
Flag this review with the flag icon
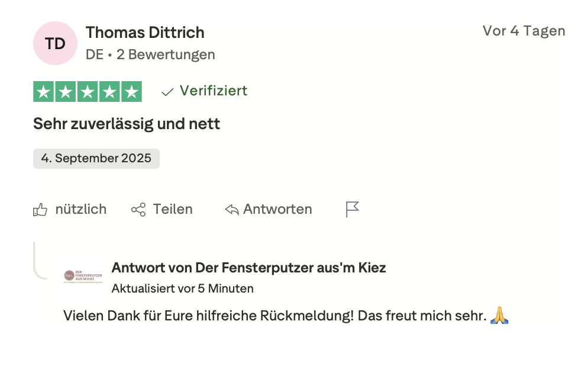pyautogui.click(x=353, y=209)
